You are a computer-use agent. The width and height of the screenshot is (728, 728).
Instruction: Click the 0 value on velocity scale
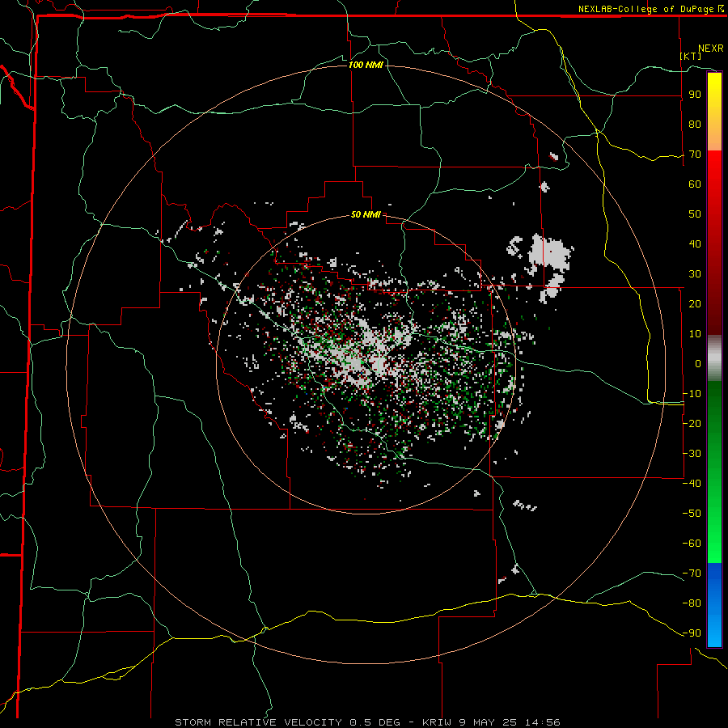coord(698,364)
